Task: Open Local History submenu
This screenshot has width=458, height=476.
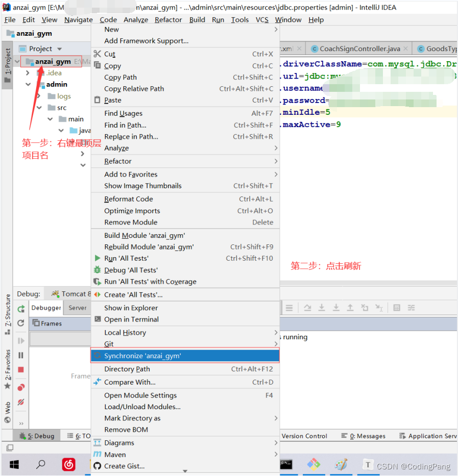Action: (185, 333)
